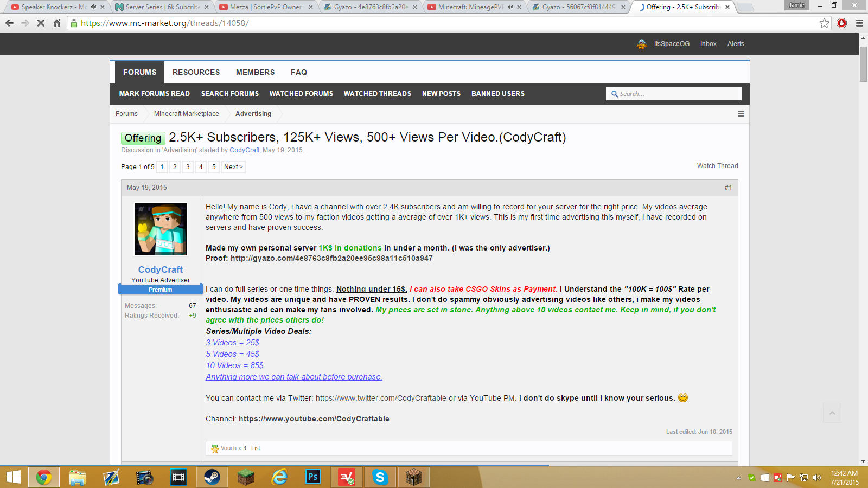Click the forum search field
The height and width of the screenshot is (488, 868).
[674, 94]
